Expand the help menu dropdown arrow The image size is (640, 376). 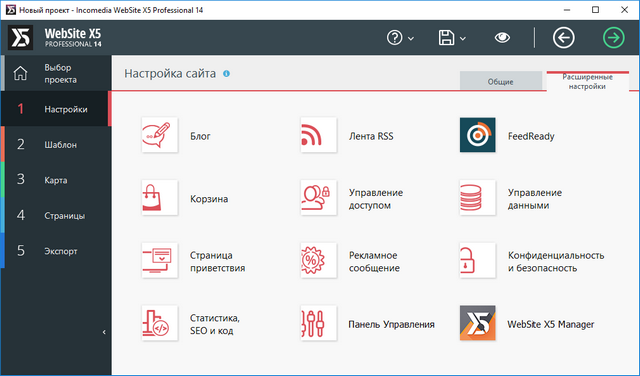click(x=411, y=38)
